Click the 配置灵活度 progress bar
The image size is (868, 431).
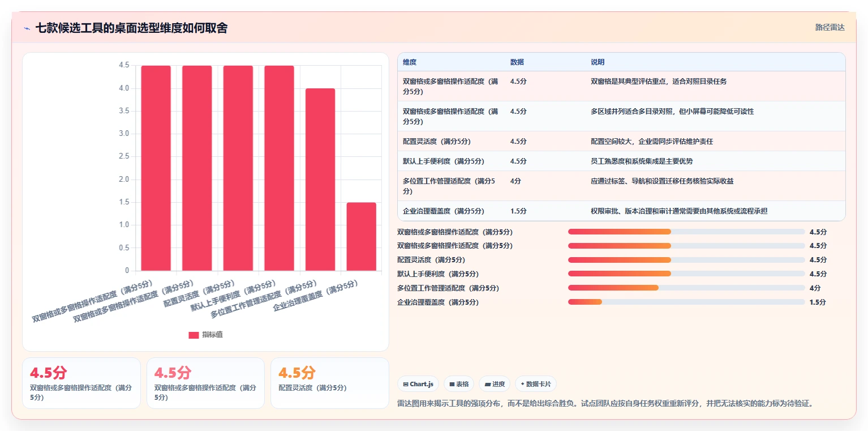686,260
